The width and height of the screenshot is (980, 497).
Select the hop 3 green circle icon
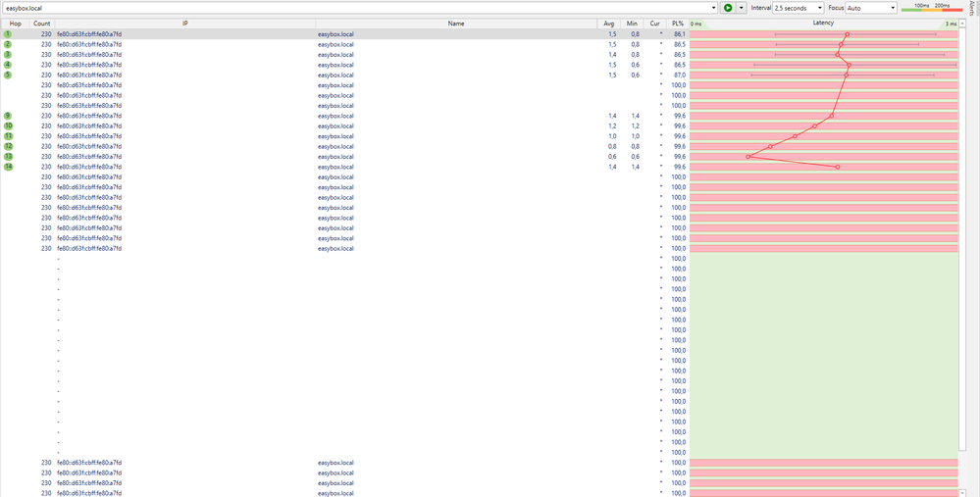(8, 54)
